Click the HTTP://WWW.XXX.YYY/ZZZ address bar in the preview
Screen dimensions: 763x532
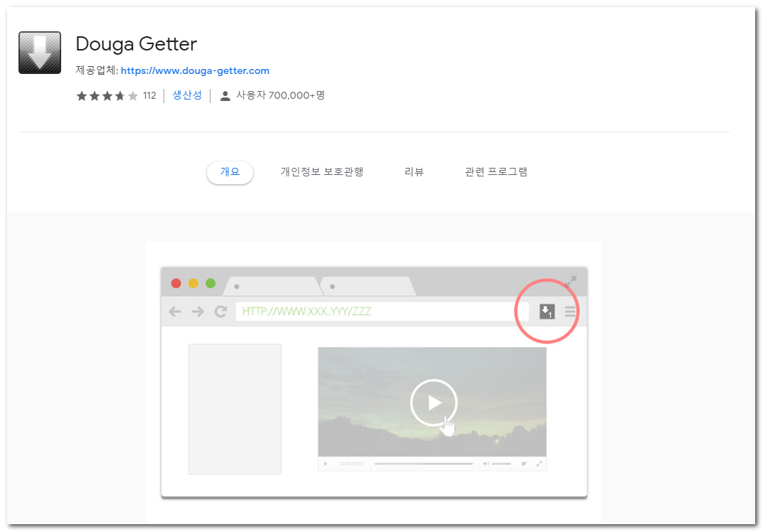382,312
